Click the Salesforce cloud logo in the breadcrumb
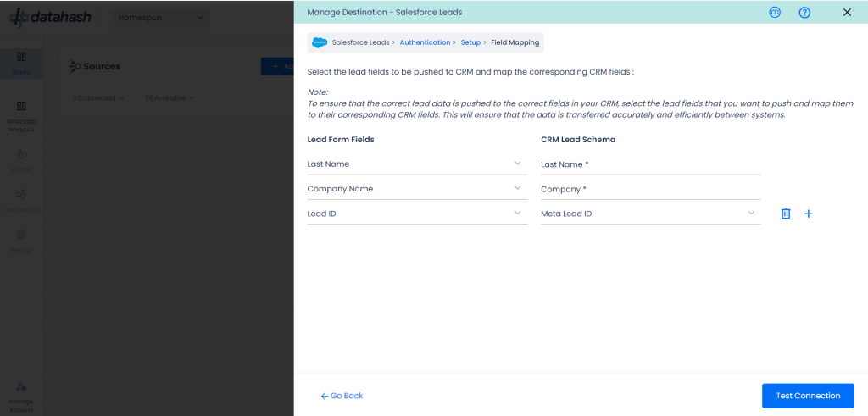 320,42
